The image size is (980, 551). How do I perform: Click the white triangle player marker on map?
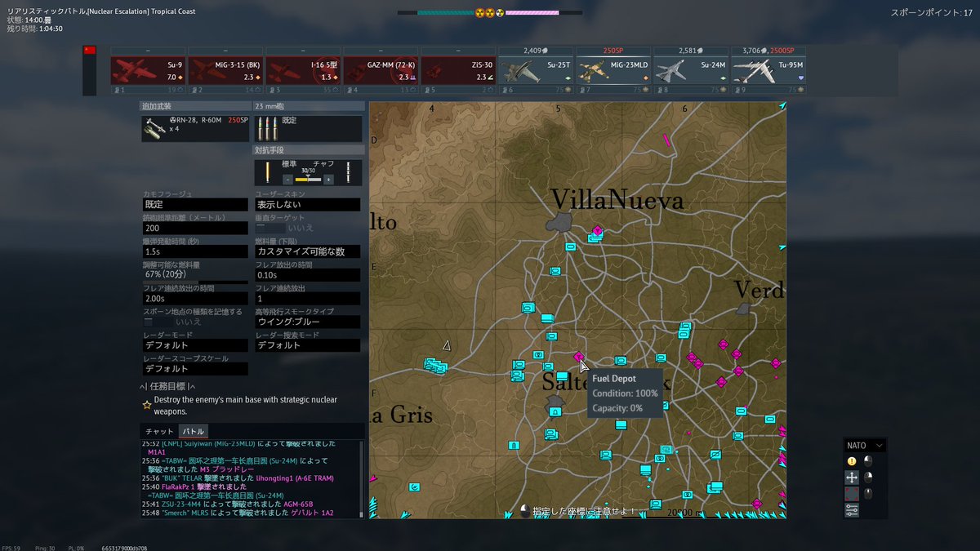tap(446, 346)
